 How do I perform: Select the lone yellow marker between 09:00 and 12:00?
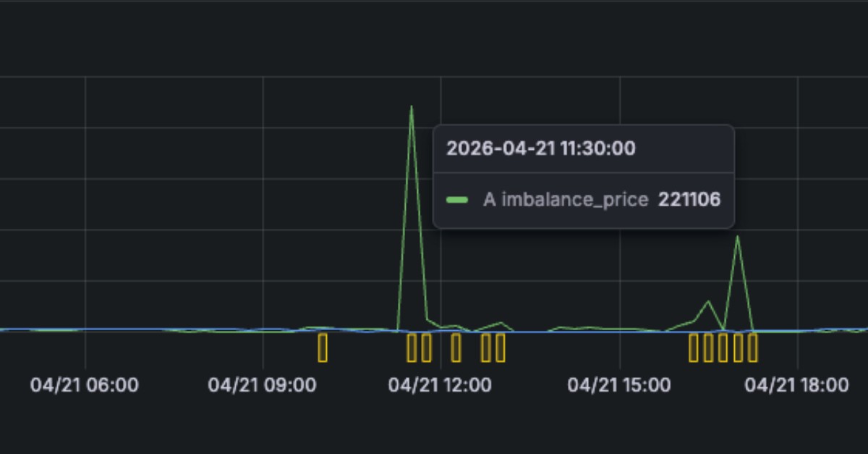tap(323, 348)
